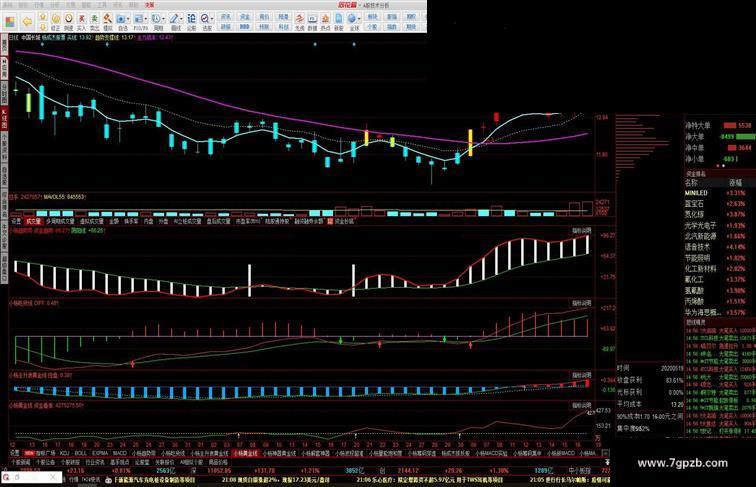Viewport: 756px width, 487px height.
Task: Select MINILED in the sector list
Action: point(696,192)
